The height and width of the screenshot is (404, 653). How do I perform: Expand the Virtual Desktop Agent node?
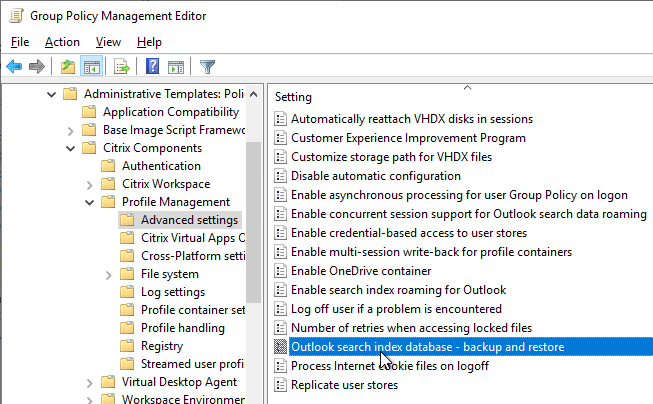[89, 382]
